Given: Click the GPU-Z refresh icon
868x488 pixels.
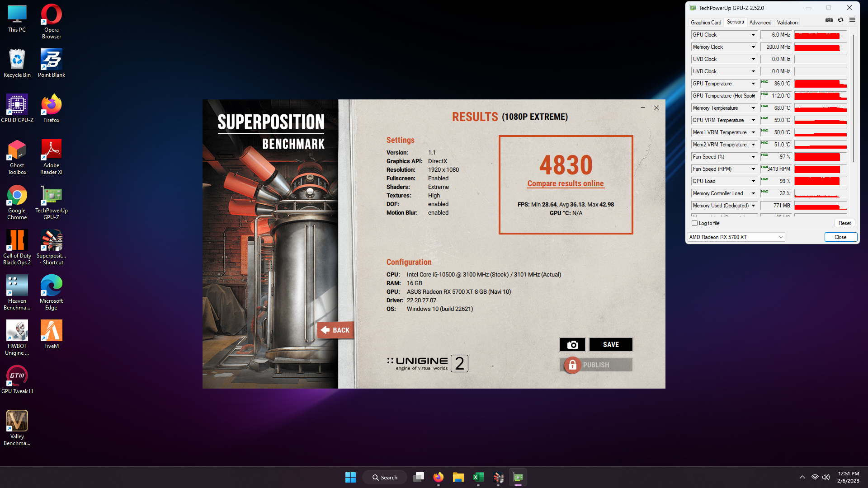Looking at the screenshot, I should pos(840,20).
